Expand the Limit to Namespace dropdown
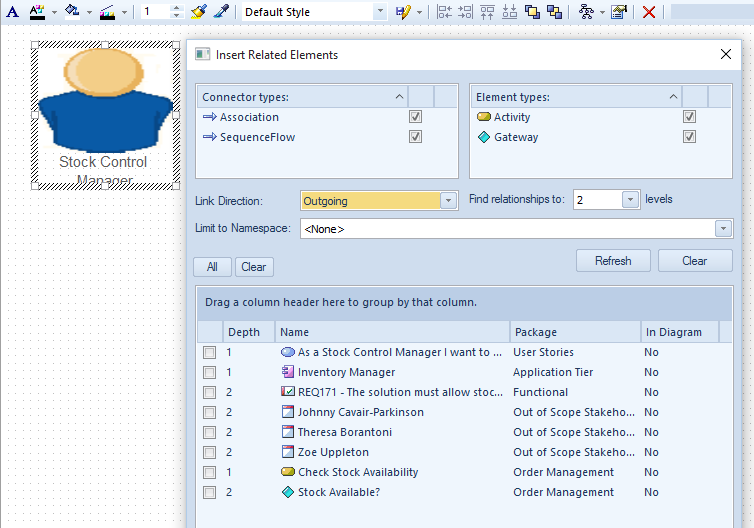This screenshot has height=528, width=754. (724, 229)
